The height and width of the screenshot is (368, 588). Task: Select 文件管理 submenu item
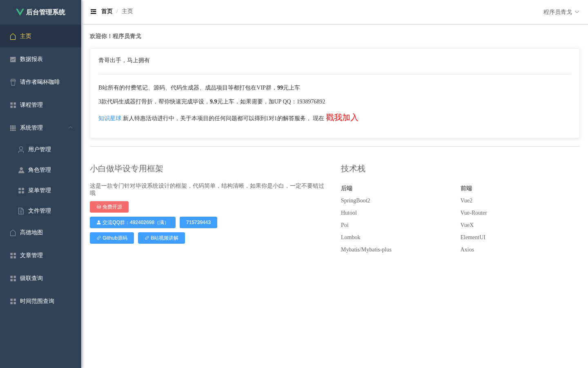pyautogui.click(x=41, y=211)
